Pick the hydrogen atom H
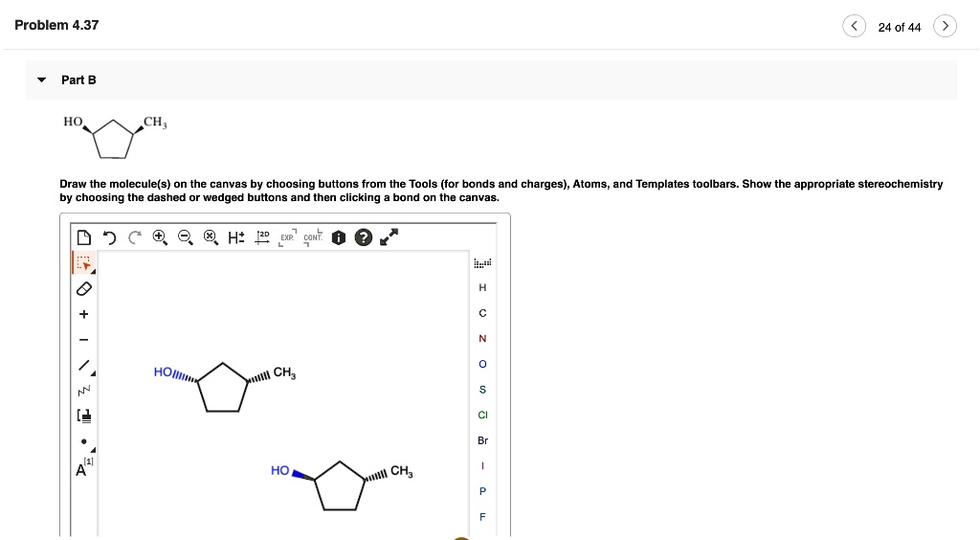The width and height of the screenshot is (980, 540). click(x=482, y=287)
